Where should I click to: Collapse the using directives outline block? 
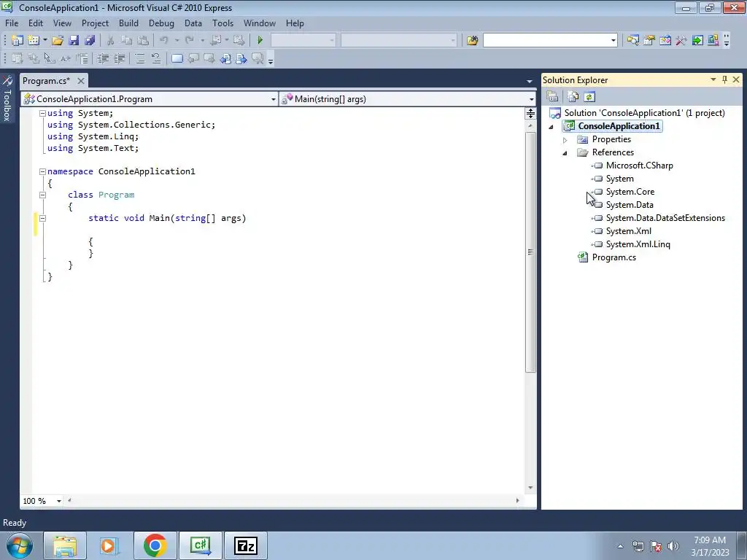pos(42,113)
